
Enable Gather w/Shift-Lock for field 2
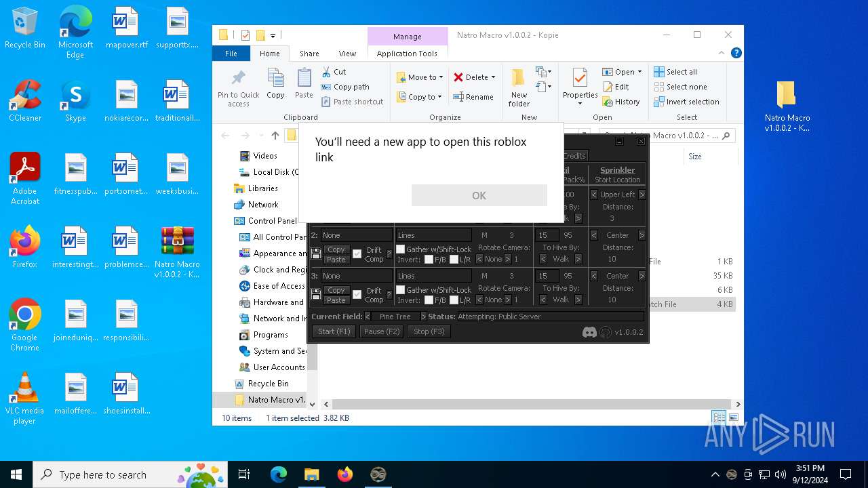[x=401, y=249]
